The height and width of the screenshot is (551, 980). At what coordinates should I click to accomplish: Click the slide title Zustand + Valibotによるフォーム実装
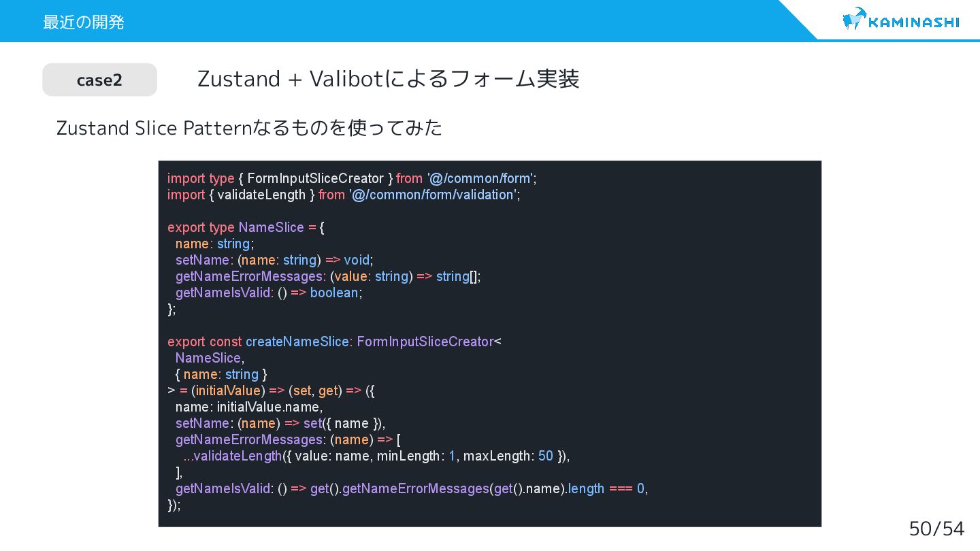(388, 79)
